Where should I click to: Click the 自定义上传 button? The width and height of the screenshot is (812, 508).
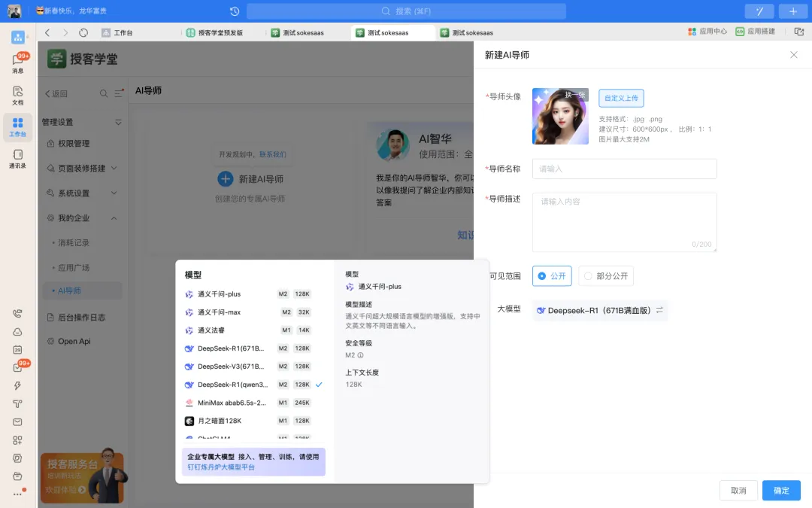click(621, 98)
